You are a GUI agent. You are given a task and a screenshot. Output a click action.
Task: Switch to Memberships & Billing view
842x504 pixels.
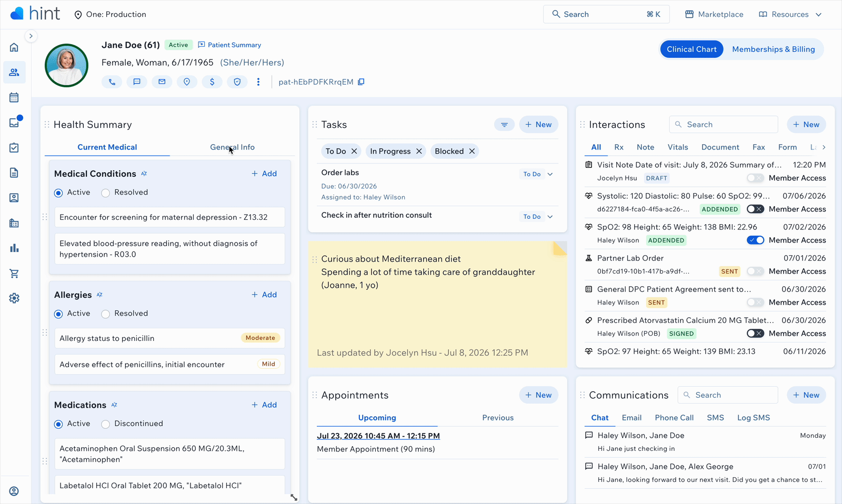click(x=773, y=49)
